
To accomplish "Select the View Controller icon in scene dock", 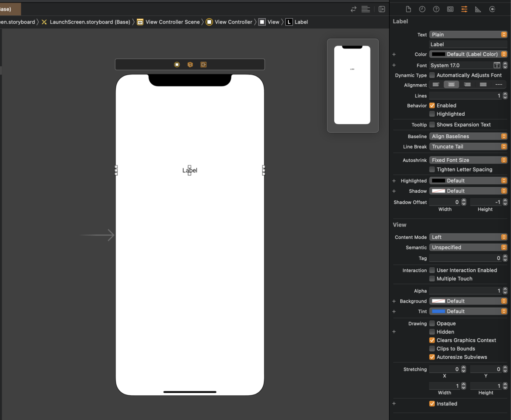I will 177,65.
